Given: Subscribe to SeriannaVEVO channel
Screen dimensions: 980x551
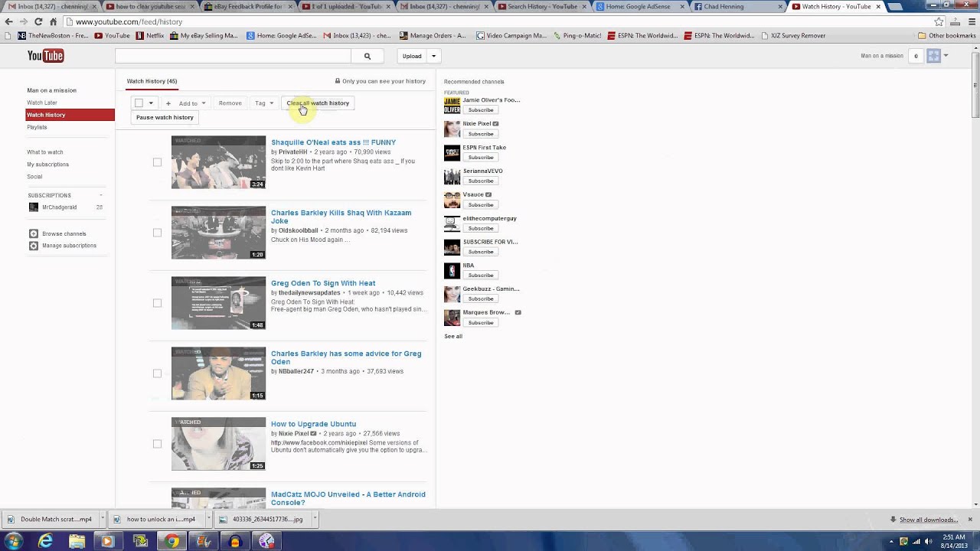Looking at the screenshot, I should coord(481,181).
